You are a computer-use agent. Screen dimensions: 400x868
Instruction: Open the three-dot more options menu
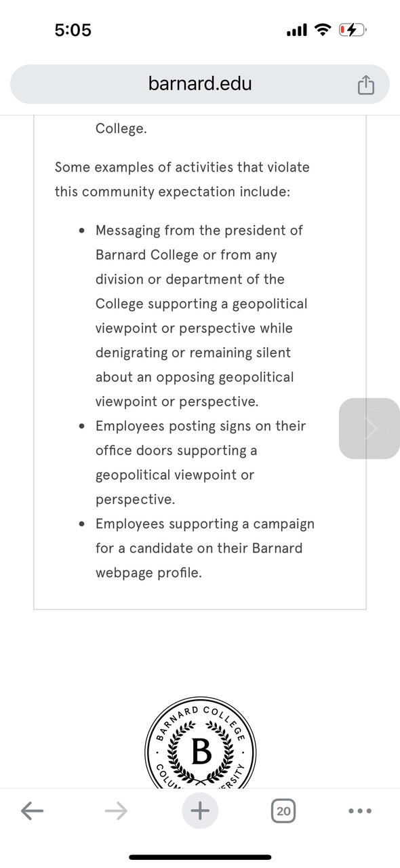[360, 810]
